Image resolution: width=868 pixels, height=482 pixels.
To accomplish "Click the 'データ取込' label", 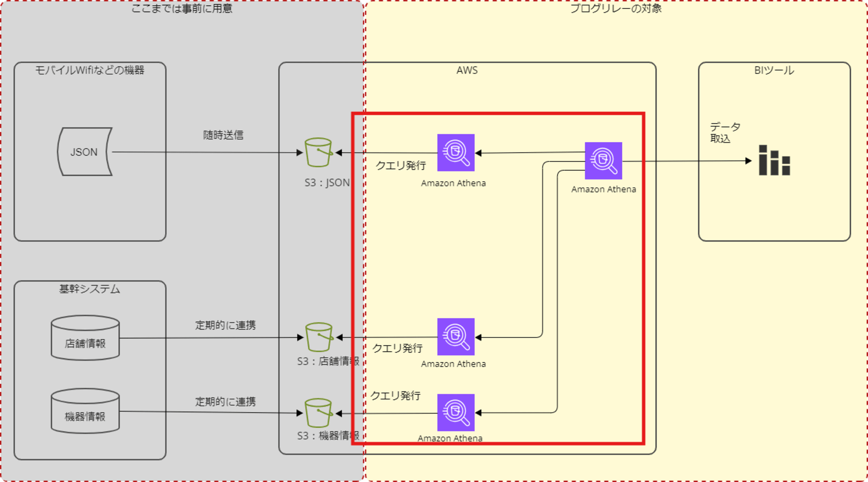I will coord(725,132).
